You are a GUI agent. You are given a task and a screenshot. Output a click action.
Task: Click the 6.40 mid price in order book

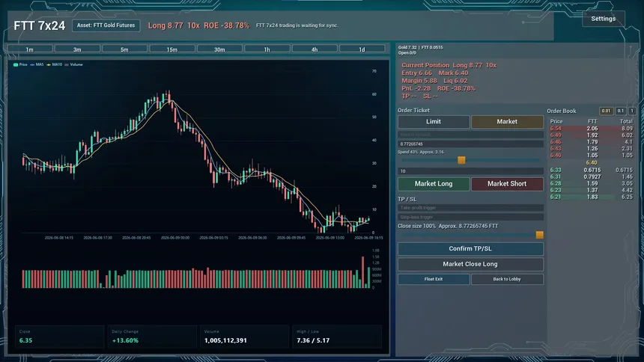[592, 162]
